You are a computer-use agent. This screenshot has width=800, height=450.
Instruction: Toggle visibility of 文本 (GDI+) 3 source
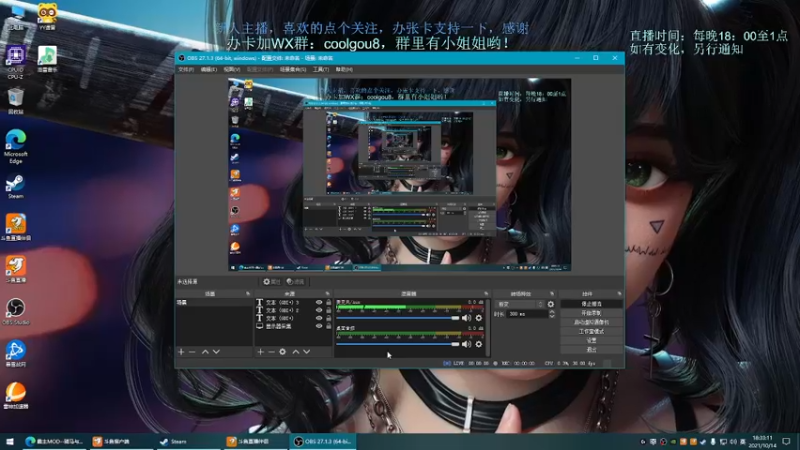point(319,303)
